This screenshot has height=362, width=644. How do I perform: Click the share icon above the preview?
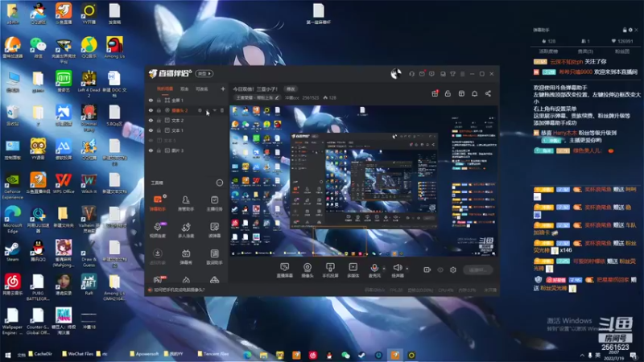click(x=488, y=93)
